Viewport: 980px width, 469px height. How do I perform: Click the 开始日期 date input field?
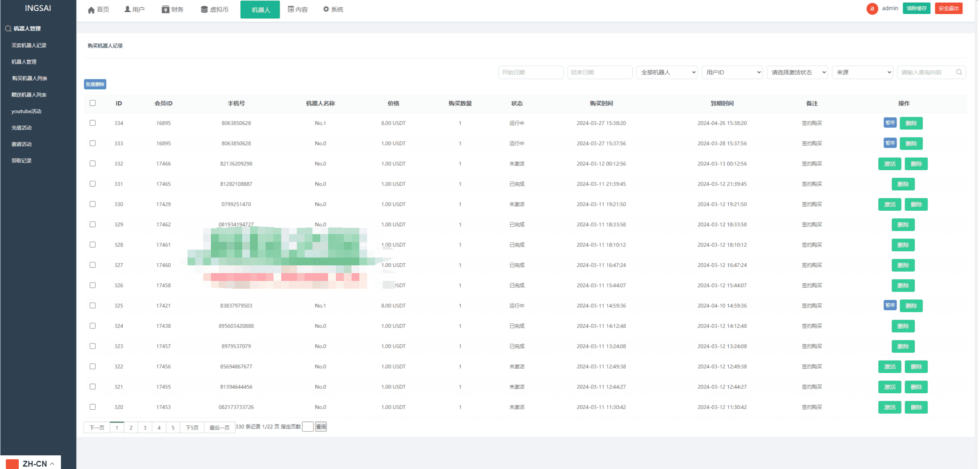coord(530,72)
